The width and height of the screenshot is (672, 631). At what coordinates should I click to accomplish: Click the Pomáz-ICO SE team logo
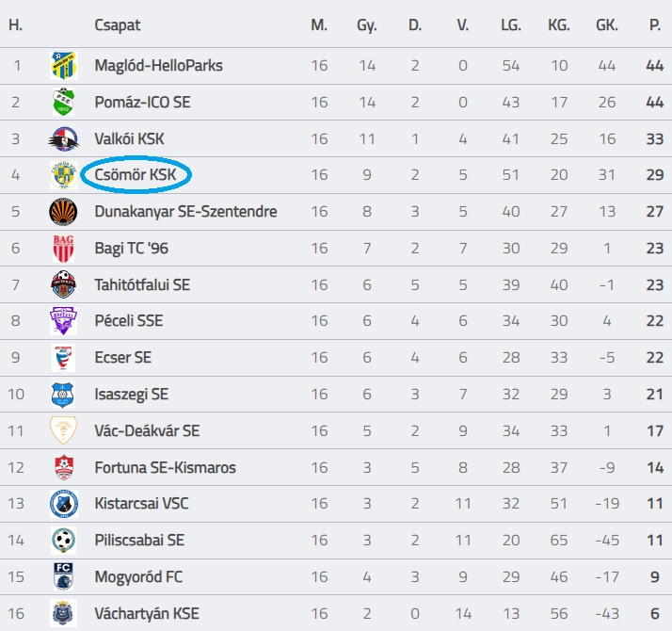[63, 103]
